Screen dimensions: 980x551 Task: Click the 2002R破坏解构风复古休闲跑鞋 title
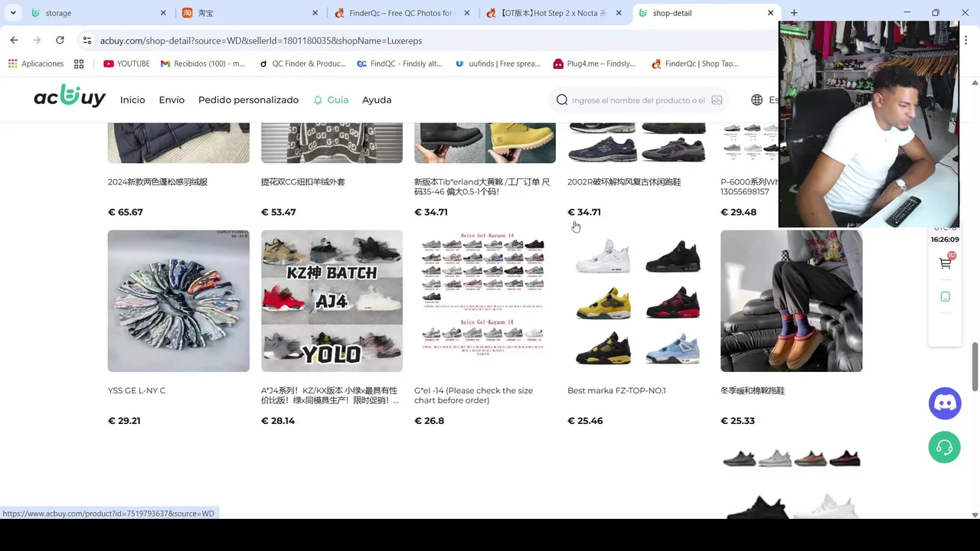(x=624, y=182)
